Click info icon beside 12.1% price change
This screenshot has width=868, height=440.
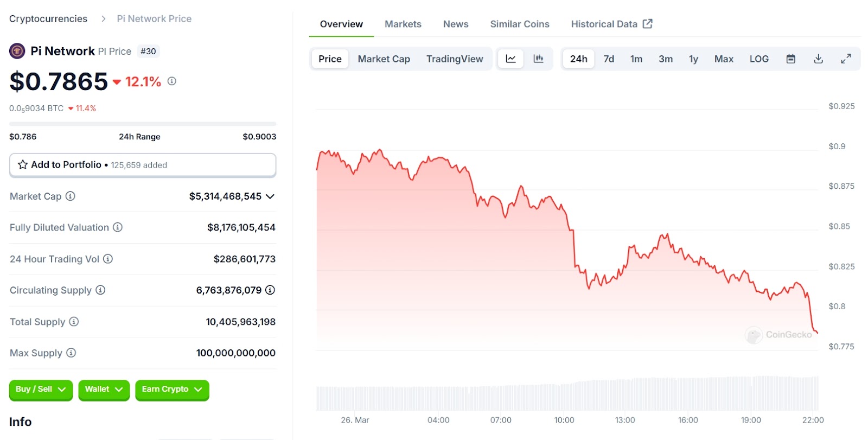172,81
